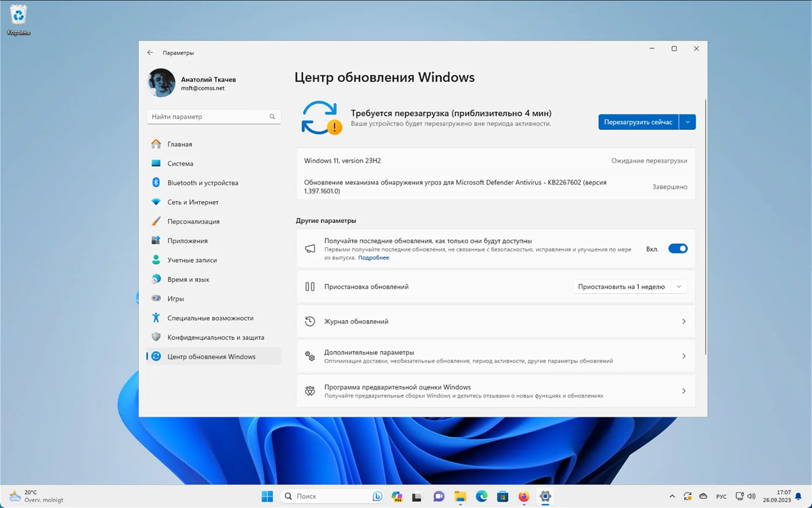Open Журнал обновлений via its chevron
This screenshot has width=812, height=508.
683,322
